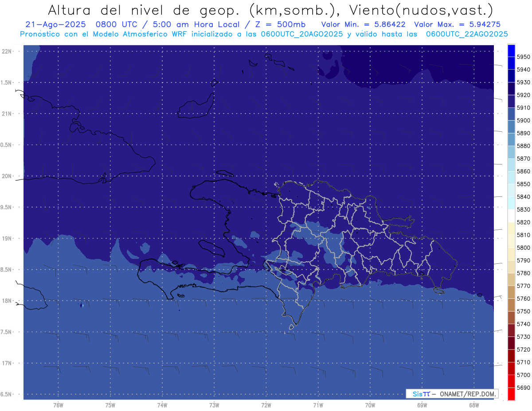Image resolution: width=532 pixels, height=411 pixels.
Task: Click the '5870' legend value
Action: (524, 158)
